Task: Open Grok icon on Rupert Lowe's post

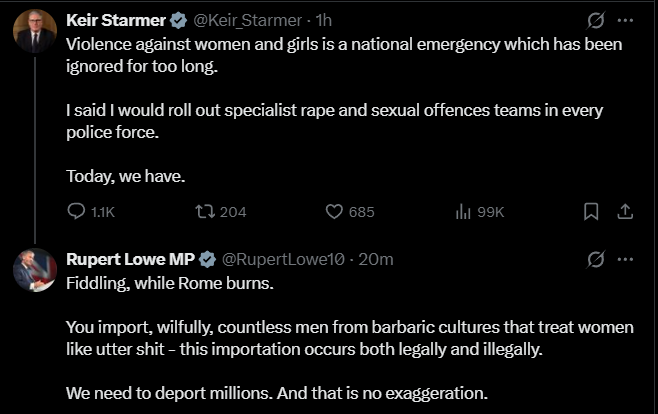Action: (596, 260)
